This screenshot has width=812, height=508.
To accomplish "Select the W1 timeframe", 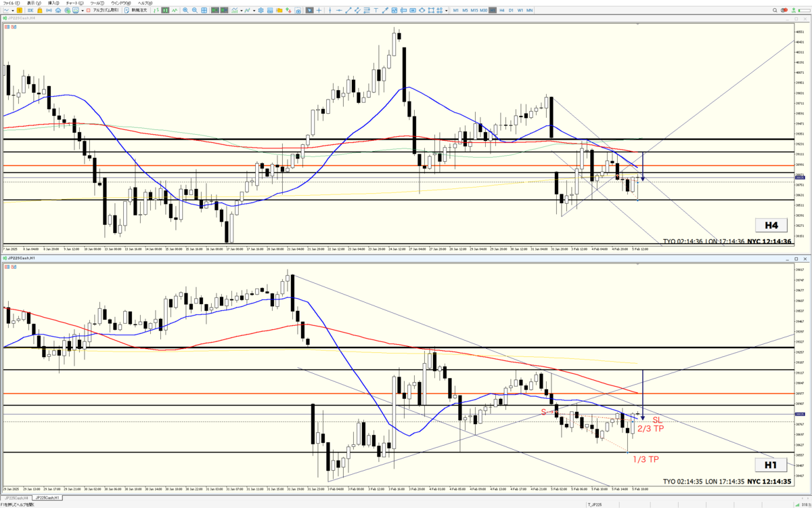I will click(x=520, y=10).
